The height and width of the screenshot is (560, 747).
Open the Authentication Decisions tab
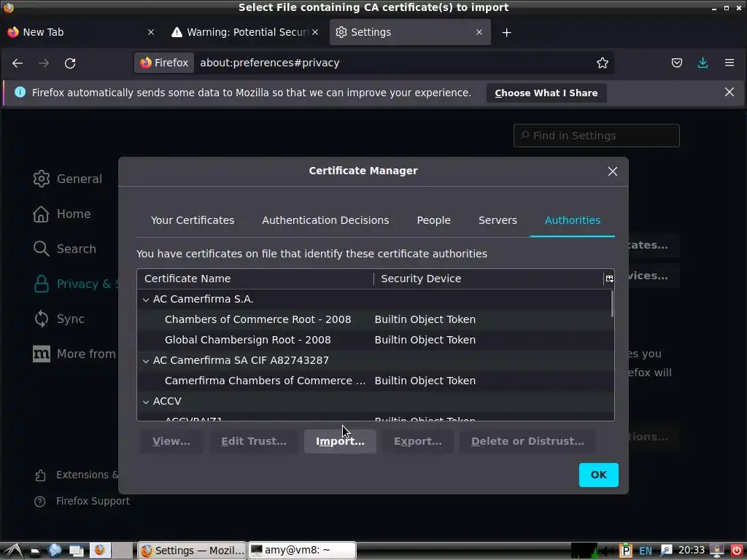pos(325,220)
